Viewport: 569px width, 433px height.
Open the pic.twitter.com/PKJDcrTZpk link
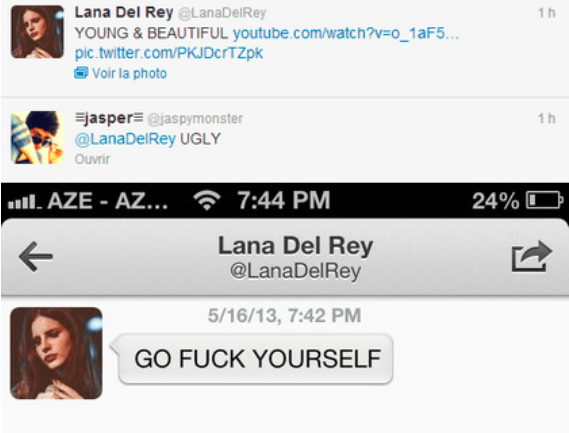point(169,53)
